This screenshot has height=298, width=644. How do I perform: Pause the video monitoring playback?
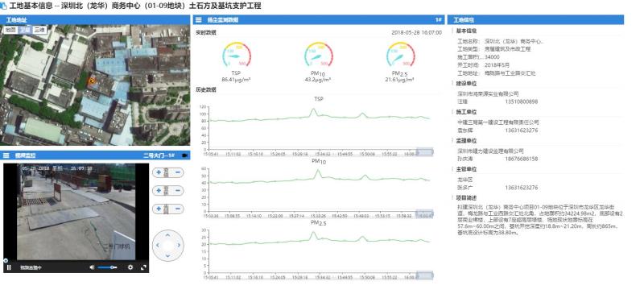[9, 267]
